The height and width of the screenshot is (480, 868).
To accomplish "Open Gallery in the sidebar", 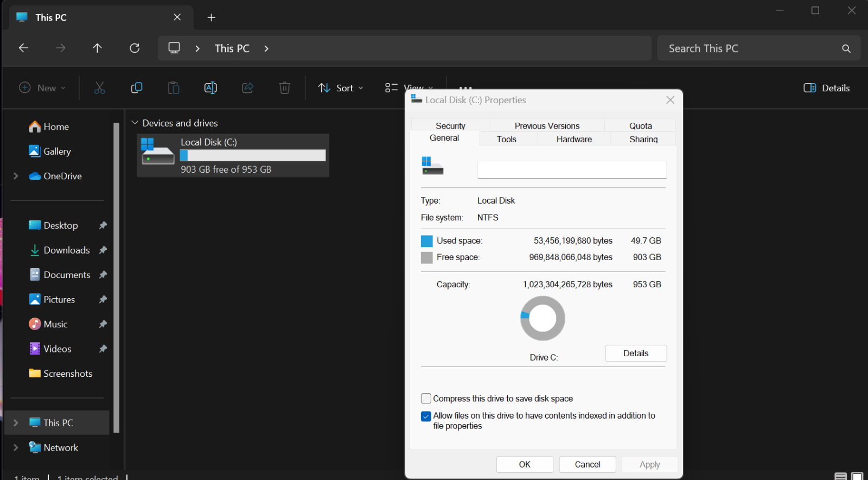I will click(57, 151).
